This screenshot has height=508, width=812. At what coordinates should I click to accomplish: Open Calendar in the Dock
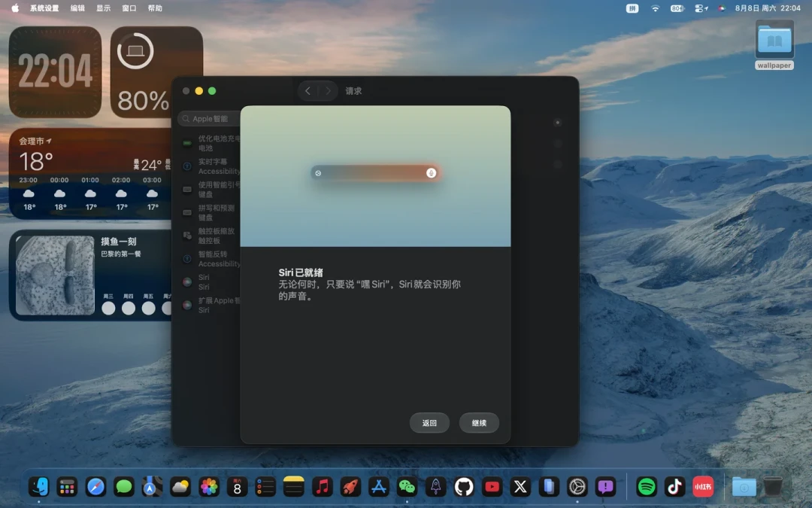pos(237,487)
